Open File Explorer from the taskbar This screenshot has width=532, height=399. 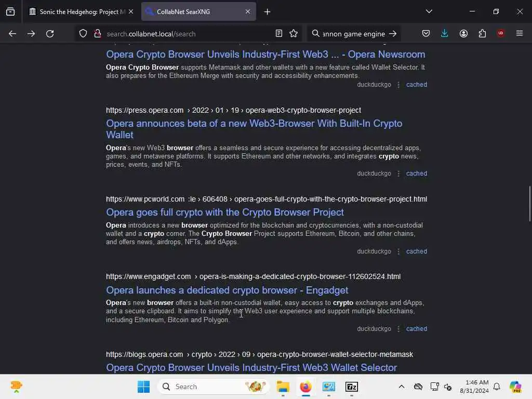click(x=283, y=387)
